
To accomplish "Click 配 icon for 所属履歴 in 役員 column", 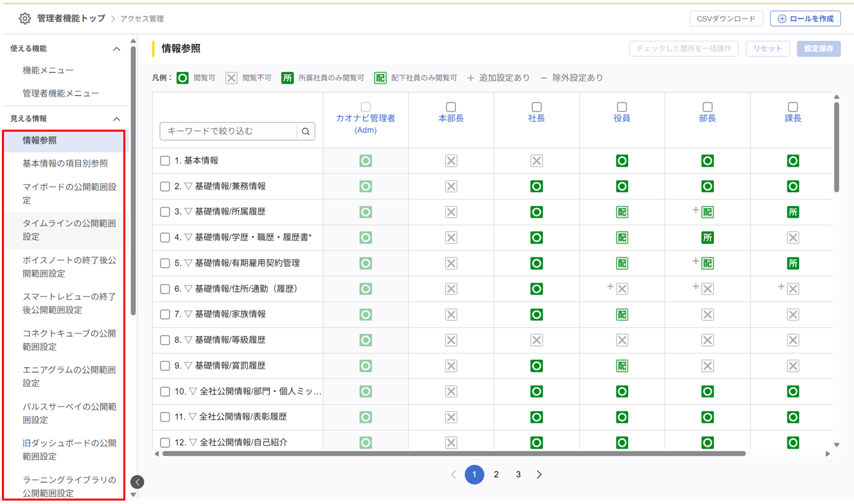I will (x=622, y=212).
